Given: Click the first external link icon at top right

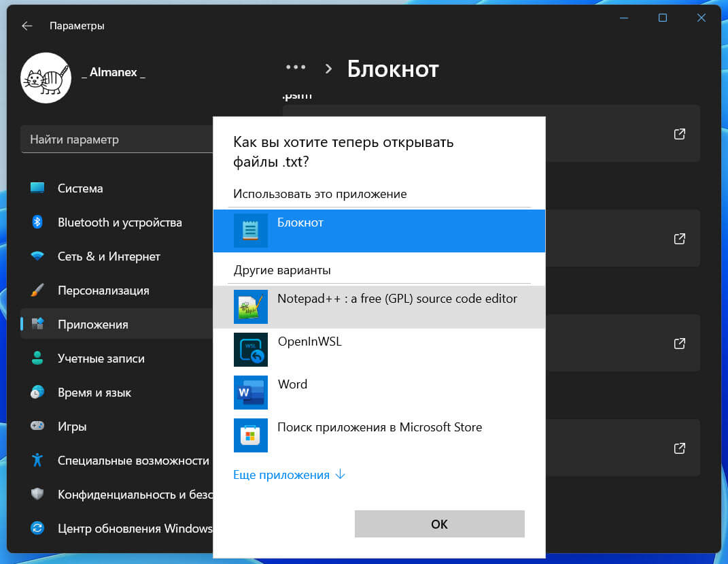Looking at the screenshot, I should tap(679, 134).
